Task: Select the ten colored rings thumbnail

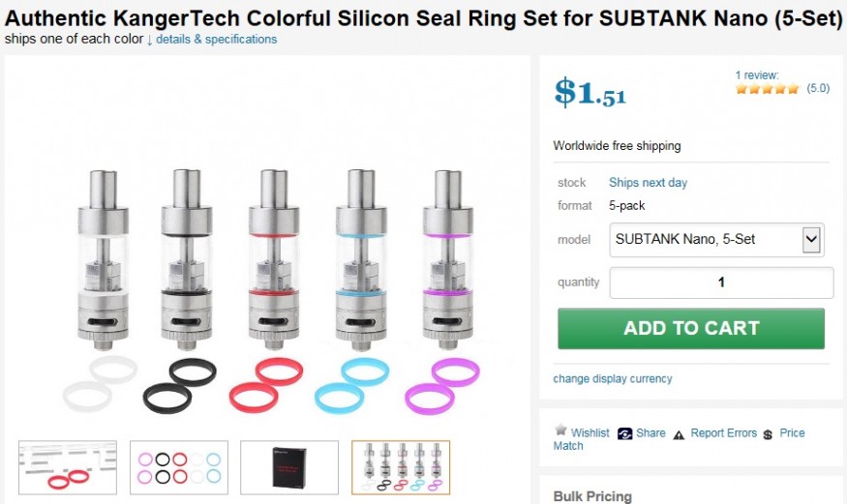Action: point(178,467)
